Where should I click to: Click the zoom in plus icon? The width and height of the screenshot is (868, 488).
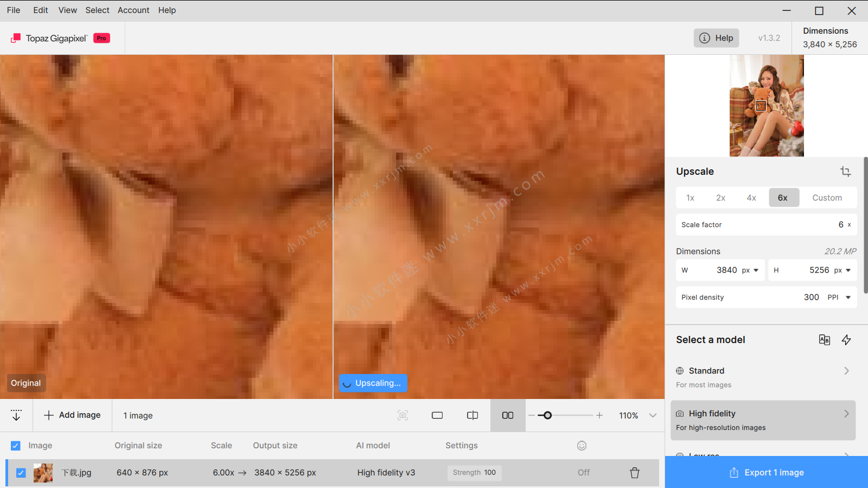tap(599, 415)
